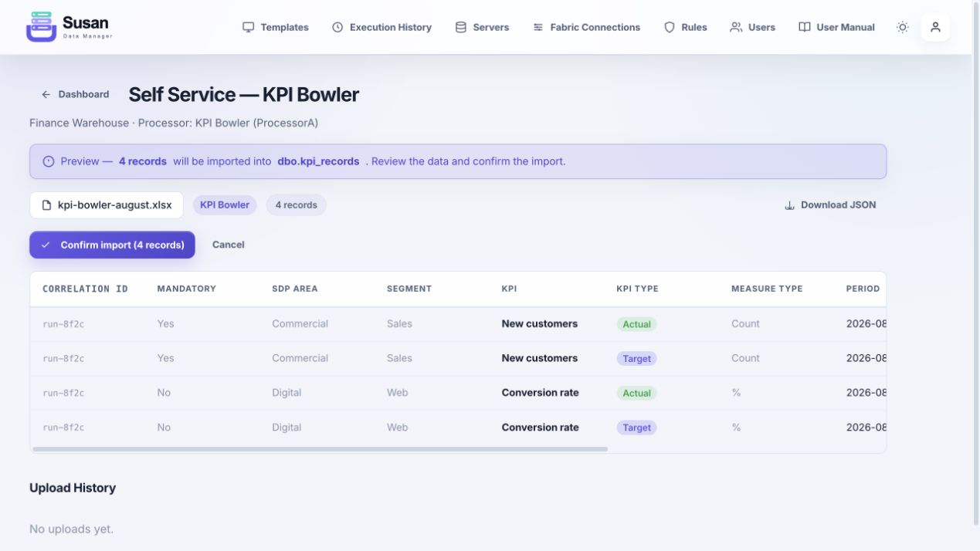Select Target badge in Conversion rate row
The height and width of the screenshot is (551, 980).
(x=636, y=428)
